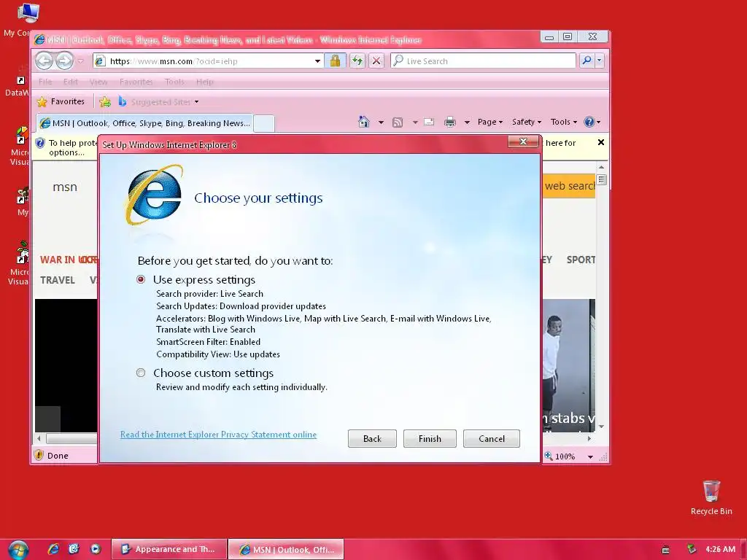Image resolution: width=747 pixels, height=560 pixels.
Task: Open the File menu
Action: tap(45, 82)
